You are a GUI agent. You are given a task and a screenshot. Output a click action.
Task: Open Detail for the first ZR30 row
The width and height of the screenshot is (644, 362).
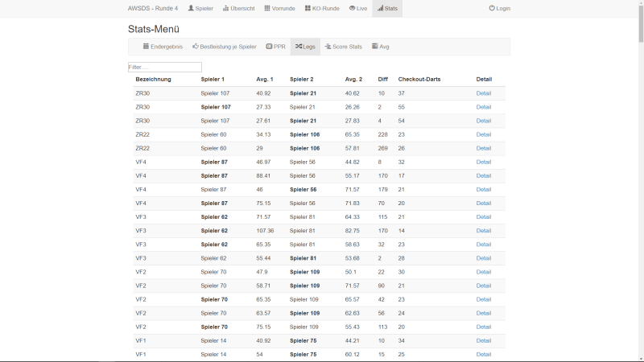coord(483,93)
